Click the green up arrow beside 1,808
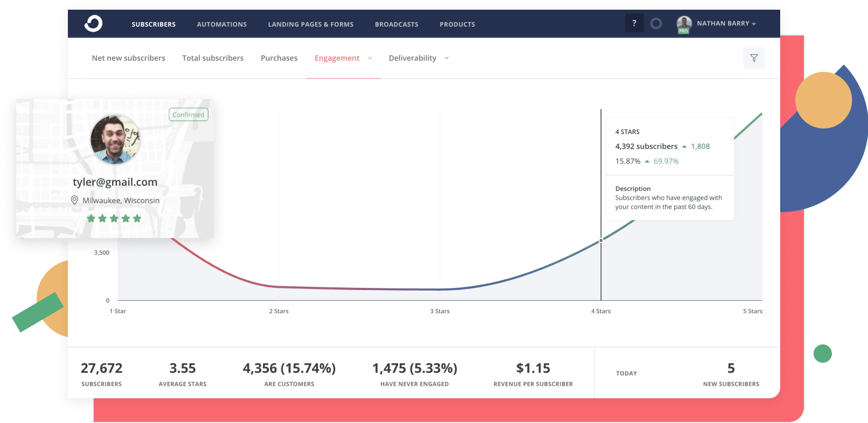Image resolution: width=868 pixels, height=423 pixels. tap(684, 146)
